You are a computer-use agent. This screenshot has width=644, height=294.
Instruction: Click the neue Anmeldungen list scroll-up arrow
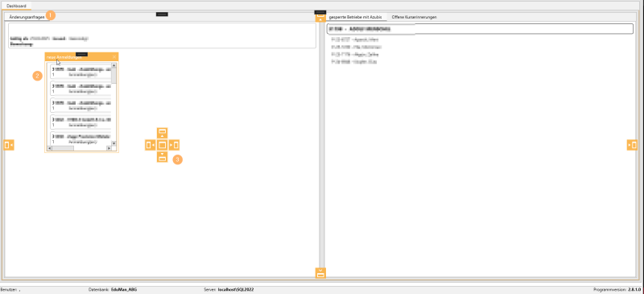(x=114, y=65)
